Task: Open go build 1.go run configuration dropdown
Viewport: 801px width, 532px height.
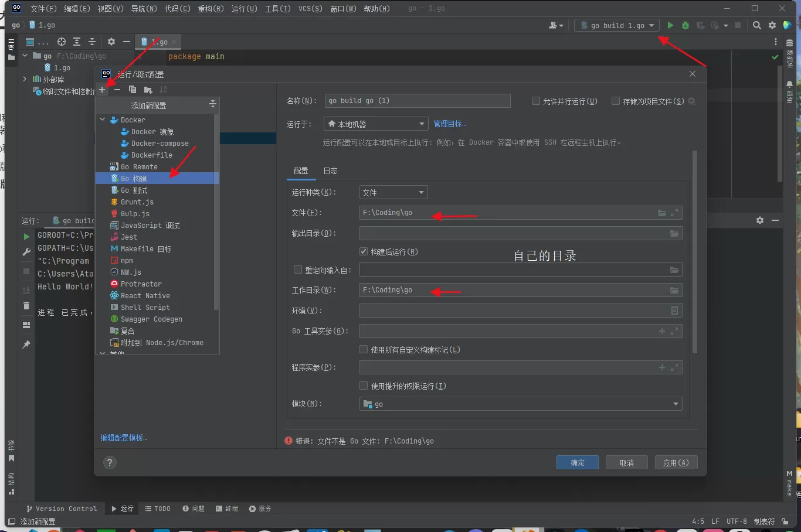Action: pos(617,25)
